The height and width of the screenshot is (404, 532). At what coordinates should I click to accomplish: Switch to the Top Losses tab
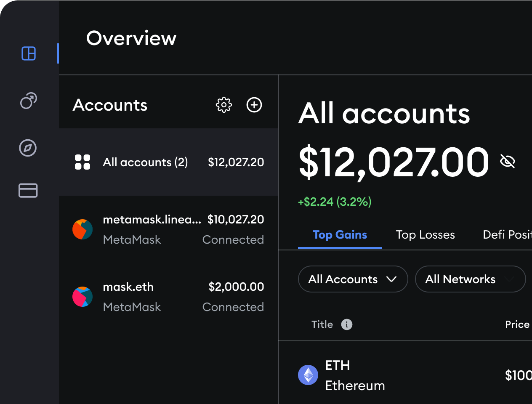point(425,235)
